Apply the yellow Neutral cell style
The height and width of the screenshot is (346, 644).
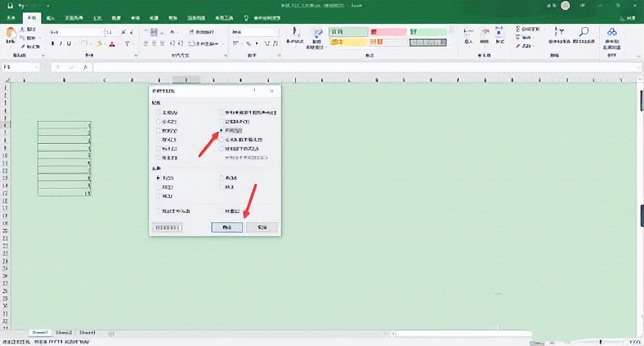[348, 42]
